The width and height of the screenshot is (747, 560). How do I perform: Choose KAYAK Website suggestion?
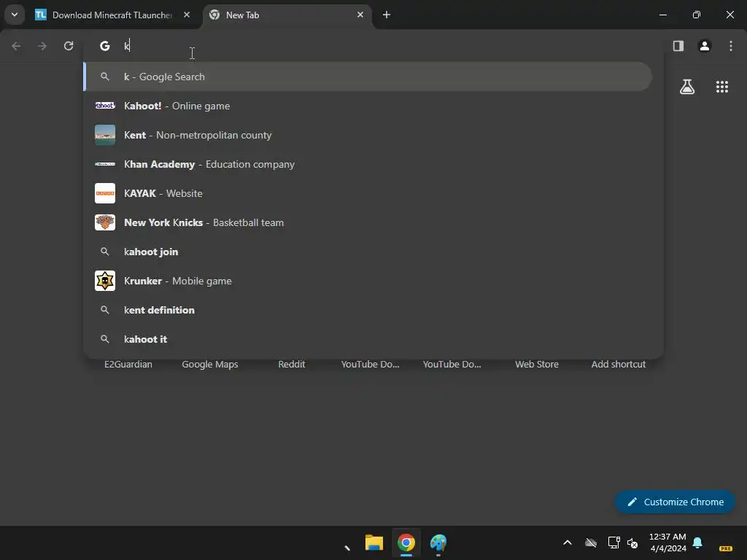368,193
